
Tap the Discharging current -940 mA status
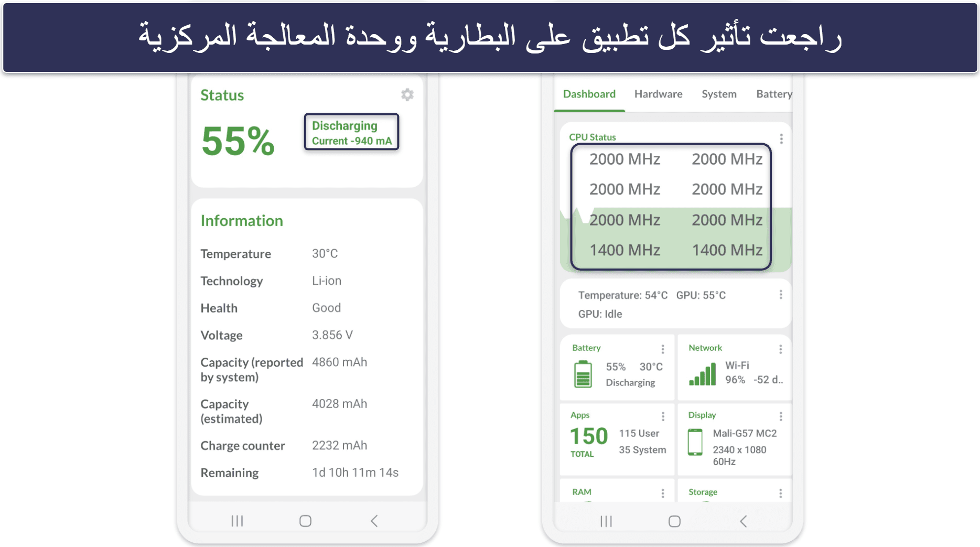(x=352, y=132)
